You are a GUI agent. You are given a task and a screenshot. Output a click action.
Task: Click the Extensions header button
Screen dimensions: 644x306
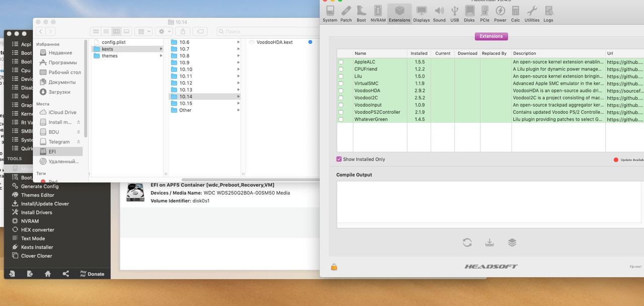[x=491, y=36]
